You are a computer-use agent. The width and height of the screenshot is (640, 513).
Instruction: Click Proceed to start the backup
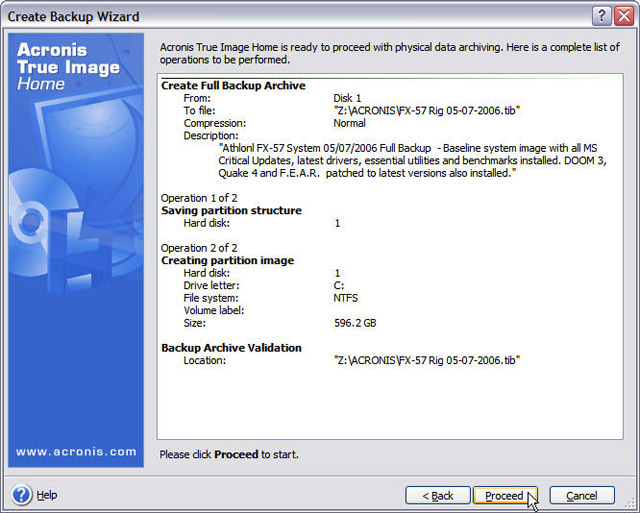tap(505, 495)
